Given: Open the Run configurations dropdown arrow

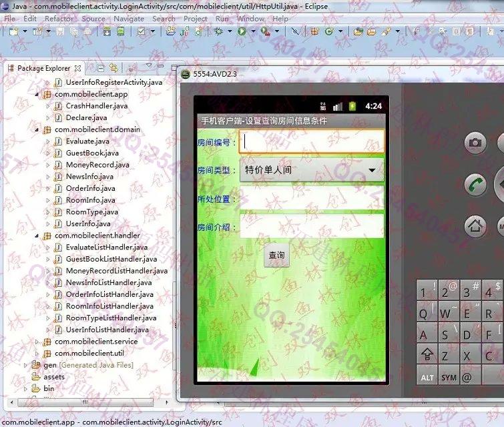Looking at the screenshot, I should [253, 31].
